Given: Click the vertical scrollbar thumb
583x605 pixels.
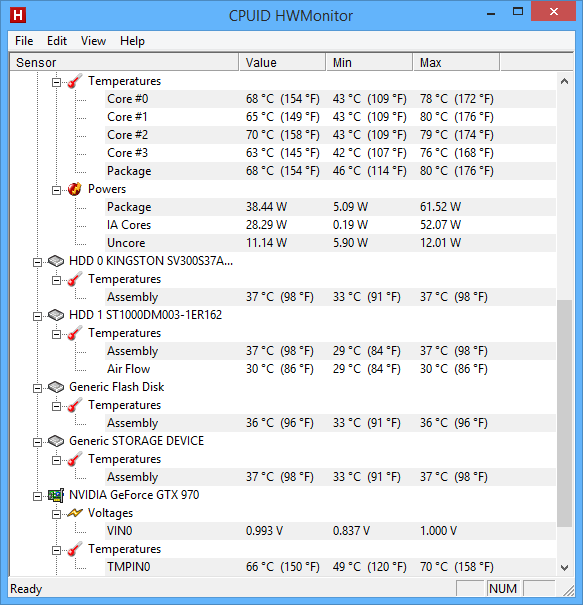Looking at the screenshot, I should (564, 413).
